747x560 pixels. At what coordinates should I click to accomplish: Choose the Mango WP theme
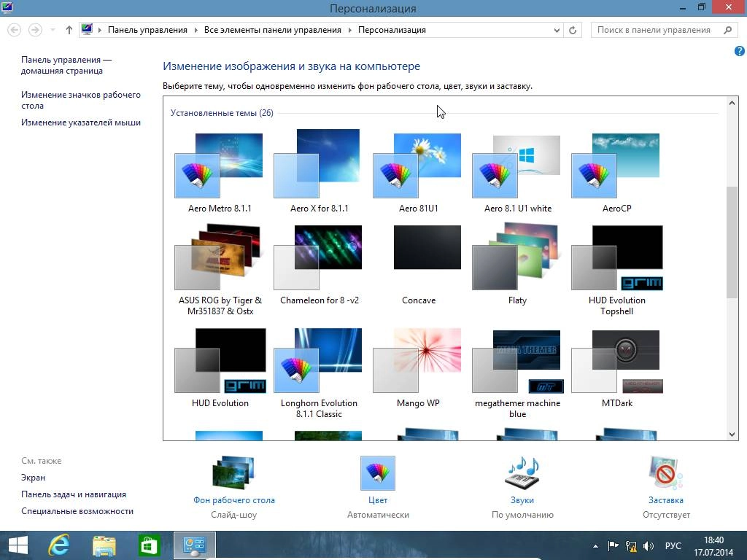point(418,367)
